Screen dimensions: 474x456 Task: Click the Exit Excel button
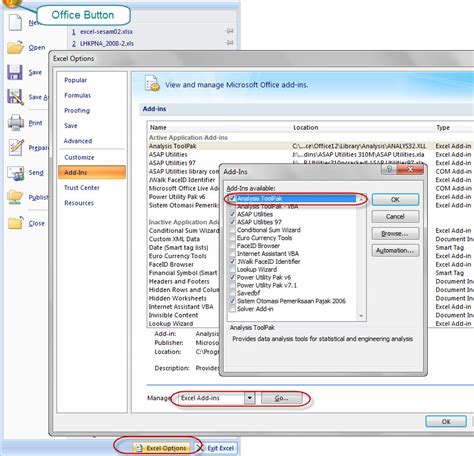[x=216, y=448]
